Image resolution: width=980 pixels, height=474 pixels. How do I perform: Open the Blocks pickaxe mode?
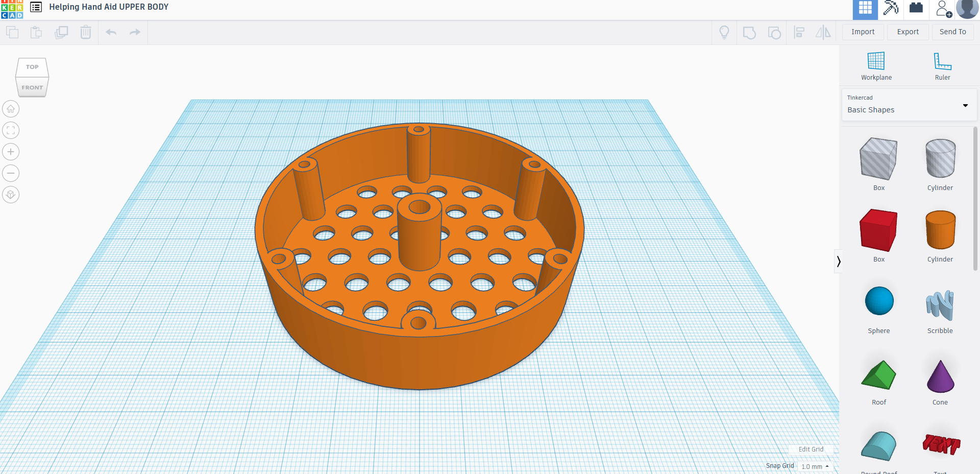(x=891, y=8)
